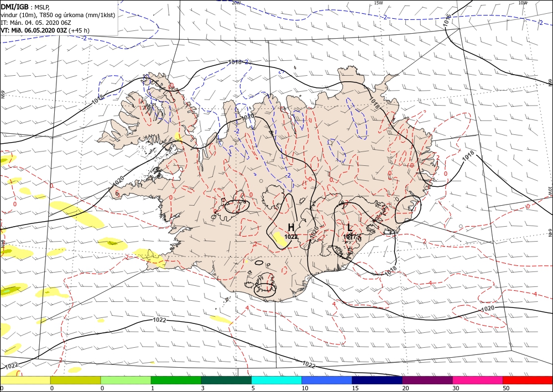The width and height of the screenshot is (553, 392).
Task: Click the '1017' value below L
Action: [349, 237]
